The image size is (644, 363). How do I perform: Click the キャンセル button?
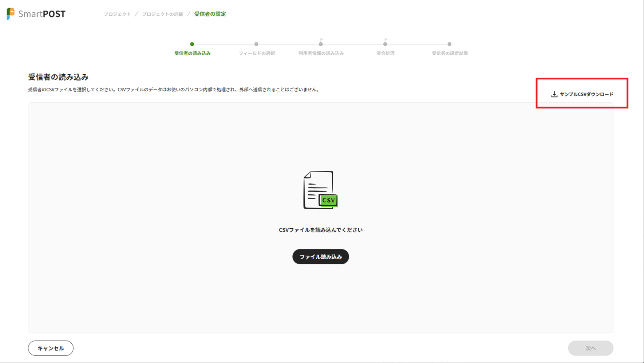click(x=51, y=348)
